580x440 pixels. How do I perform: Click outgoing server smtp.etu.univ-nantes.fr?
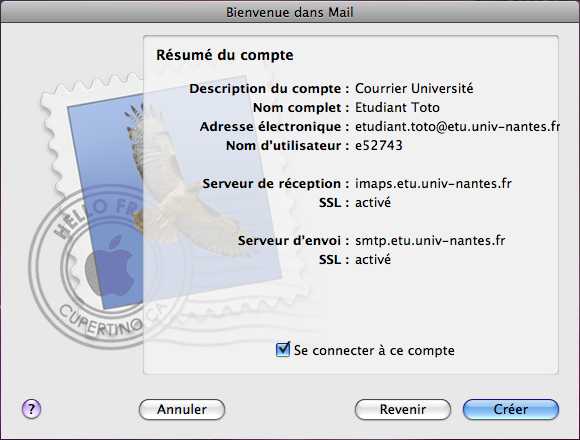(x=430, y=241)
